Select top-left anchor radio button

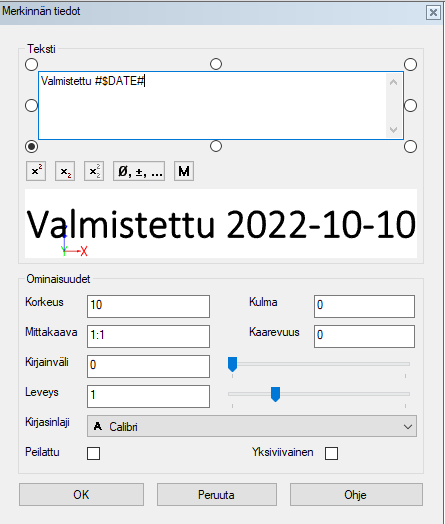31,64
